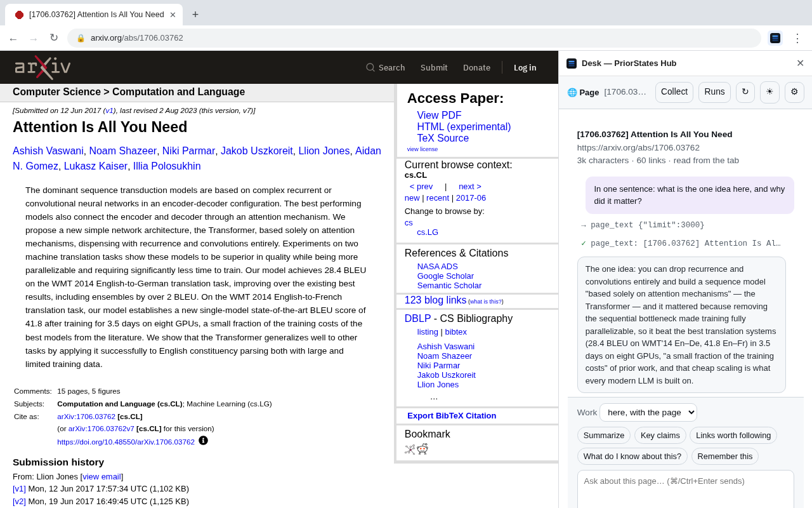Screen dimensions: 812x508
Task: Click Log in on arXiv
Action: tap(525, 67)
